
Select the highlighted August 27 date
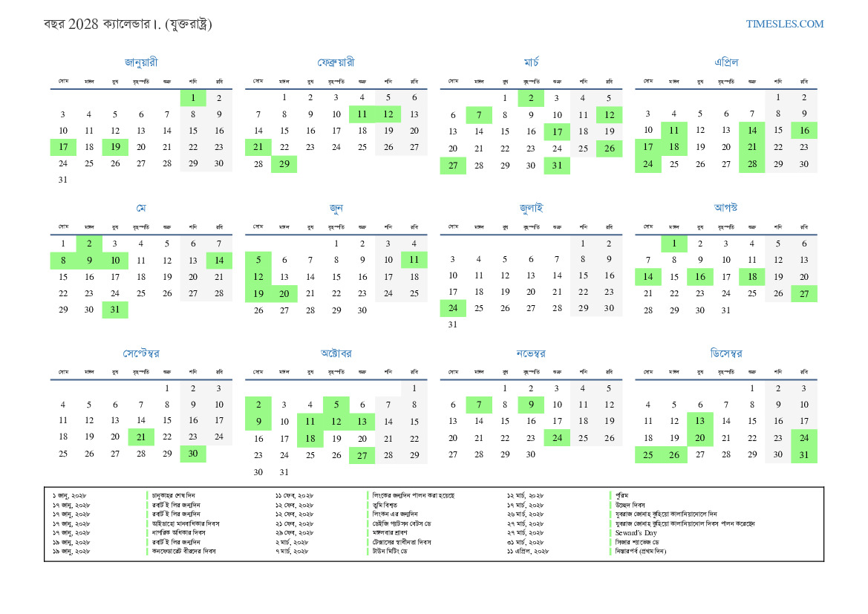(x=804, y=294)
